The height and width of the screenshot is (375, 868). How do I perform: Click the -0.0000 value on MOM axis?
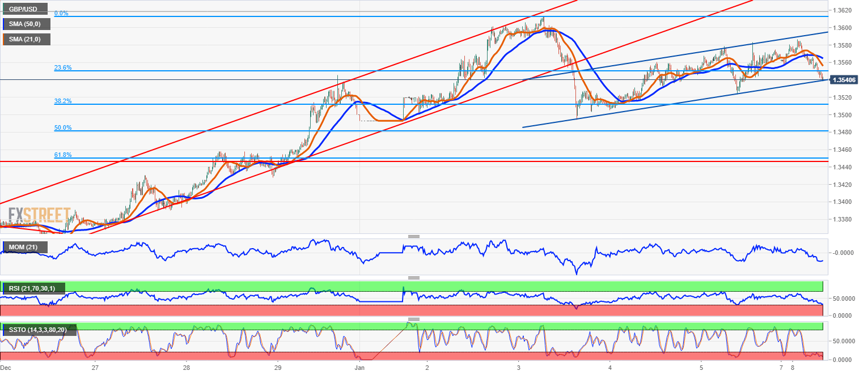pos(843,253)
